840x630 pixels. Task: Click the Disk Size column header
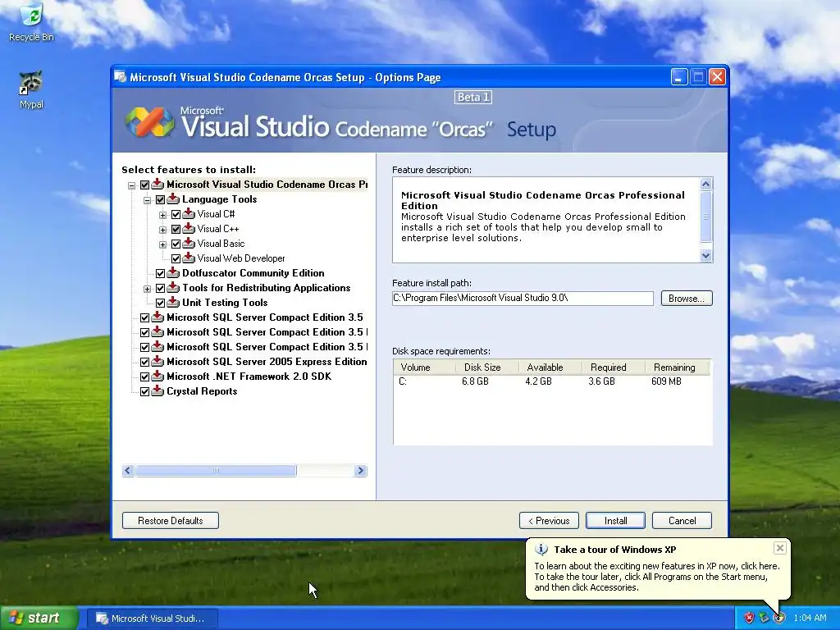pyautogui.click(x=487, y=367)
